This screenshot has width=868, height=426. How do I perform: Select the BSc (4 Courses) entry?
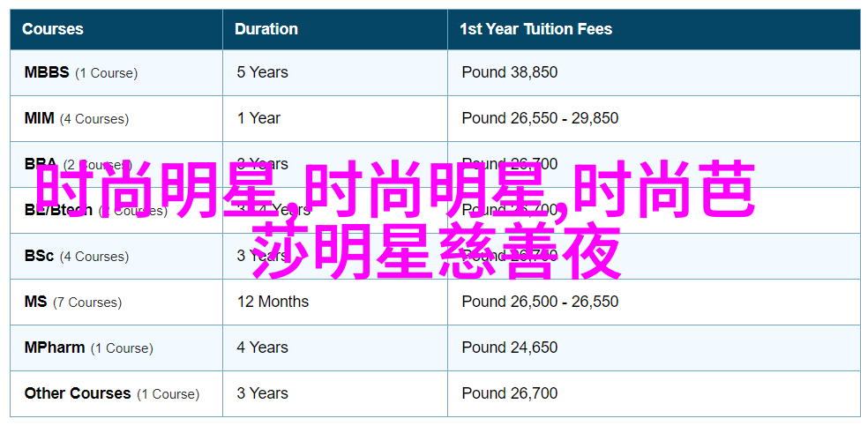77,256
